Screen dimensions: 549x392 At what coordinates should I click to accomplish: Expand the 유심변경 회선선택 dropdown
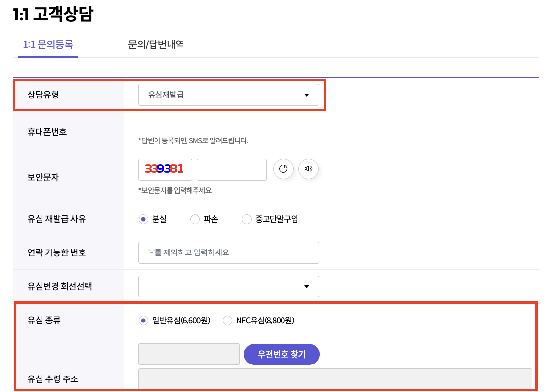(228, 287)
